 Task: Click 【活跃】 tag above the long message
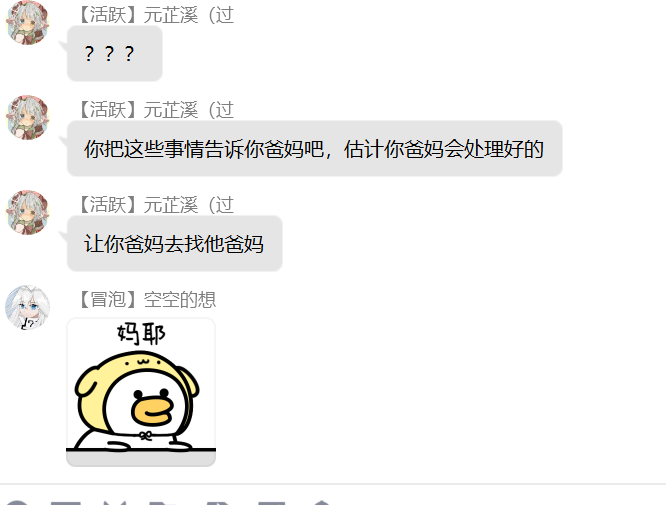(108, 110)
